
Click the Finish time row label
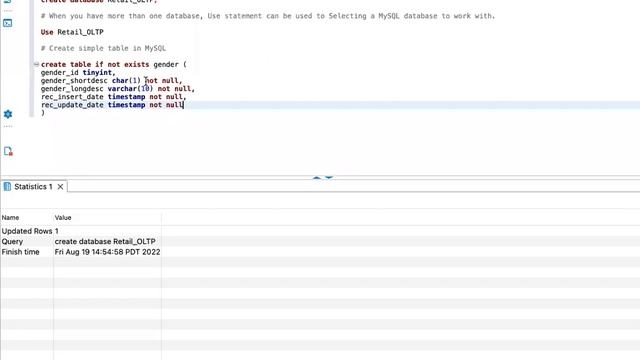[20, 252]
